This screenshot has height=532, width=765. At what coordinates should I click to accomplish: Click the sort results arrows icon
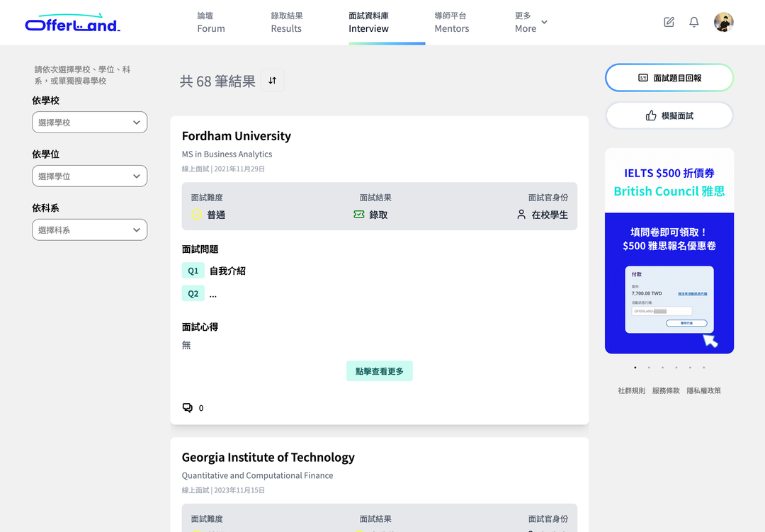point(272,81)
